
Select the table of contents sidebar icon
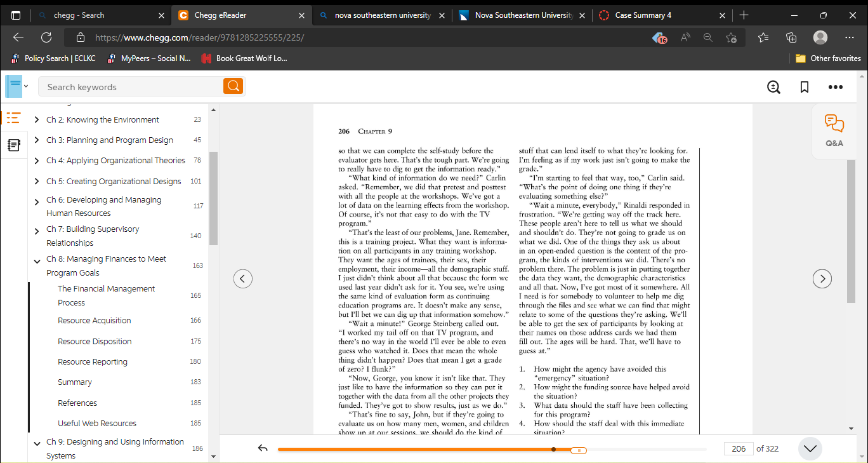click(x=13, y=117)
